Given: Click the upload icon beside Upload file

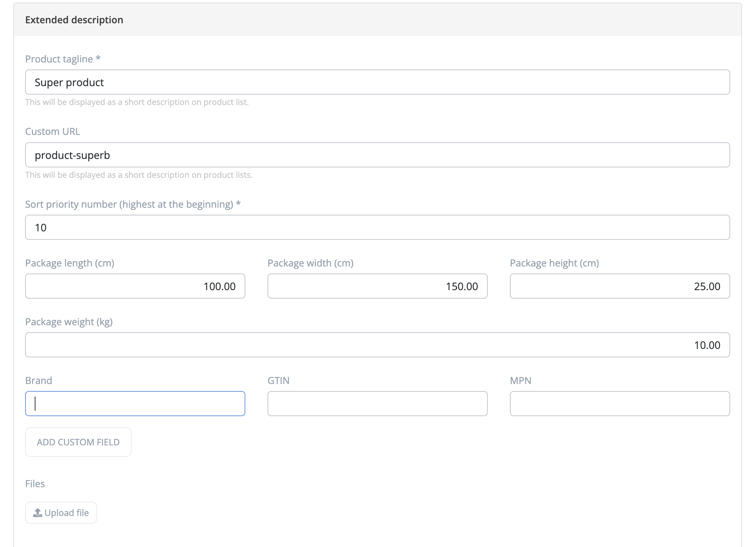Looking at the screenshot, I should 38,513.
